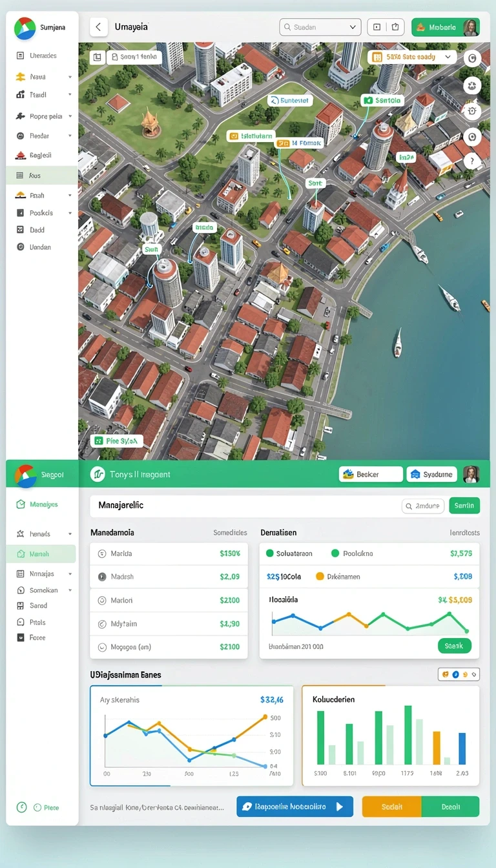Toggle the Drkenamen orange legend dot
The image size is (496, 868).
click(319, 577)
